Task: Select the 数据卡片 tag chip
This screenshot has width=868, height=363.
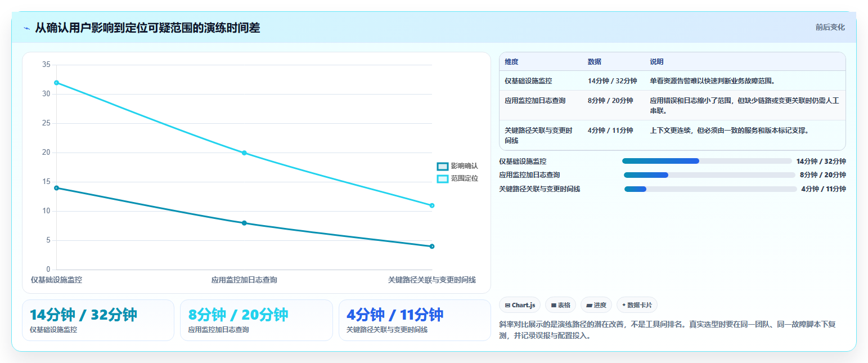Action: 637,305
